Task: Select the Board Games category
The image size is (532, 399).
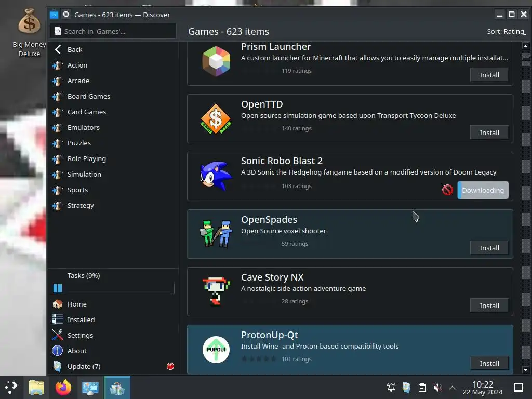Action: point(113,96)
